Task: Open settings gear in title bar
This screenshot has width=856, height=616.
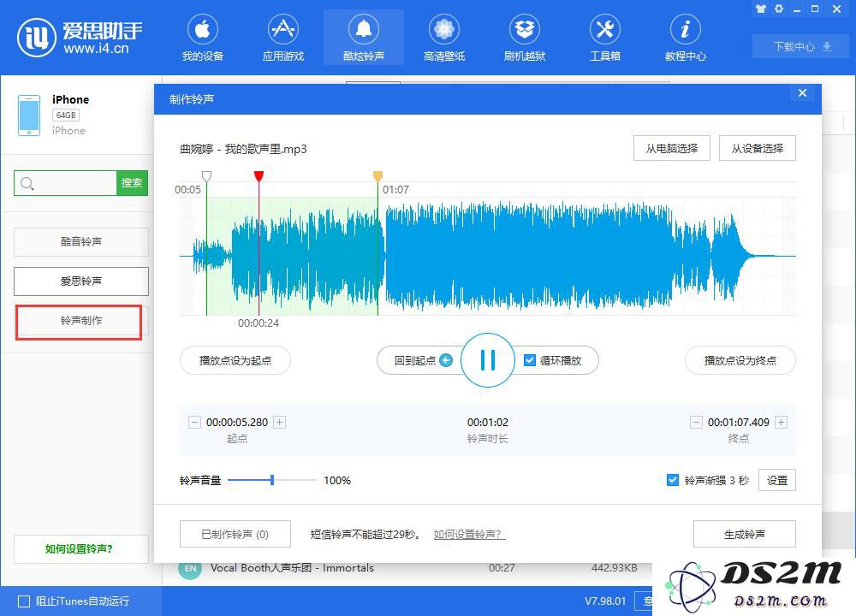Action: (x=779, y=9)
